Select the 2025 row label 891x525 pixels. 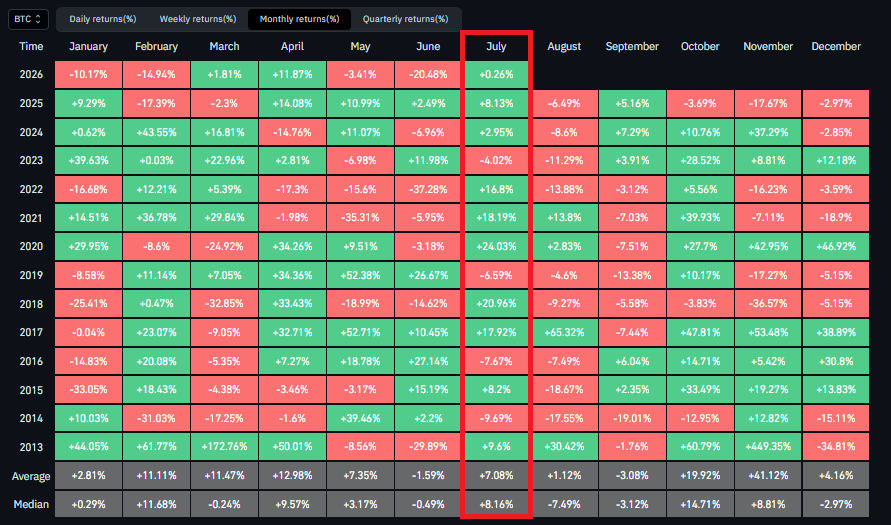click(31, 103)
